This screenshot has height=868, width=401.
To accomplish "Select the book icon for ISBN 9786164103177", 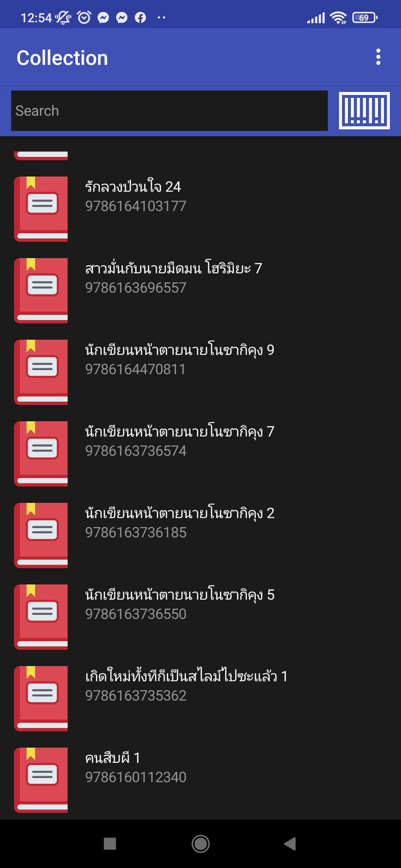I will 41,209.
